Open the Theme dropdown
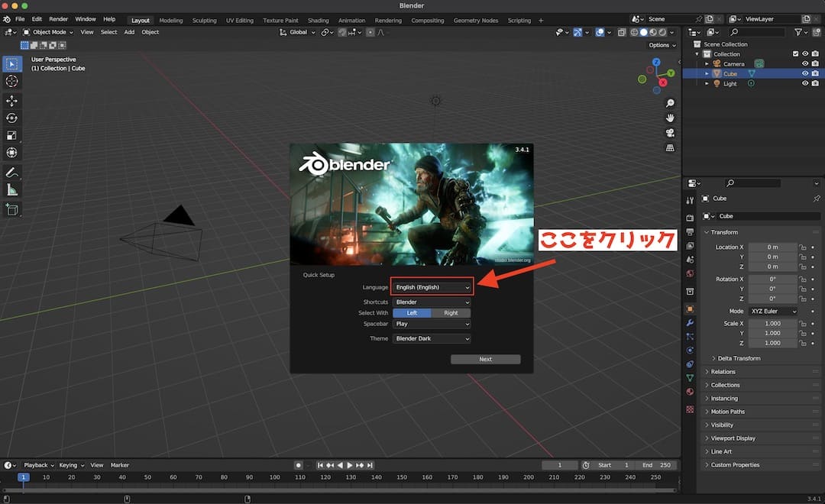Image resolution: width=825 pixels, height=504 pixels. point(432,339)
